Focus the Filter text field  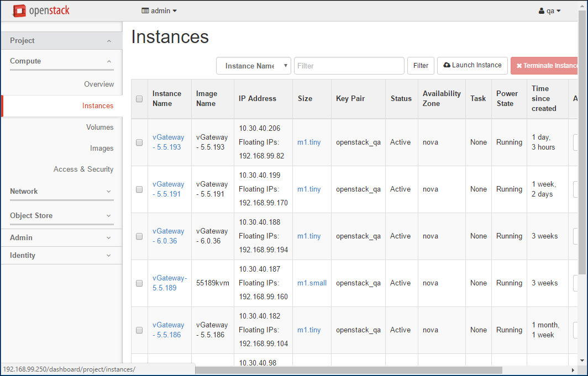pyautogui.click(x=349, y=66)
